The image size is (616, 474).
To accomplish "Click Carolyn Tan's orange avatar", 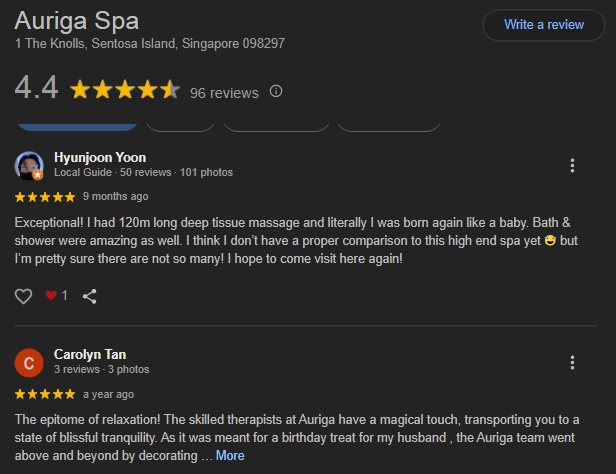I will click(x=30, y=362).
